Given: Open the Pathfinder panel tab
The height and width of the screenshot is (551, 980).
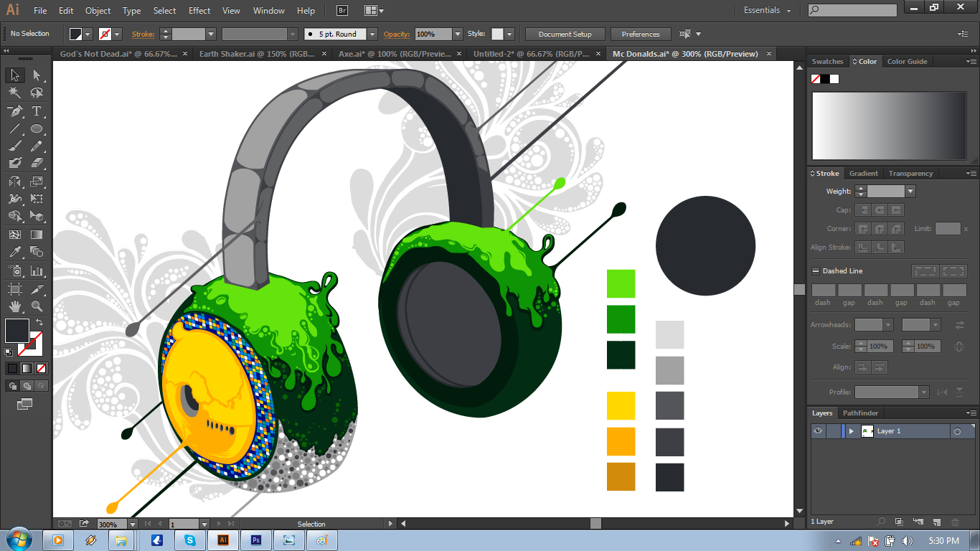Looking at the screenshot, I should (x=860, y=413).
